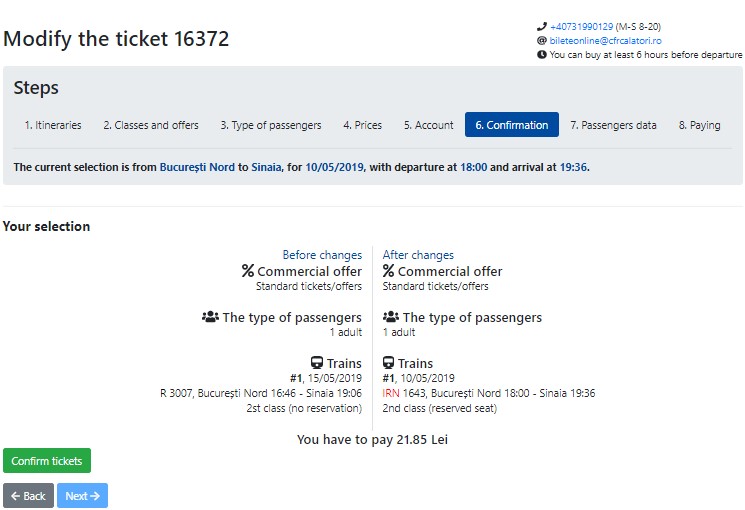
Task: Select the 6. Confirmation step
Action: [512, 125]
